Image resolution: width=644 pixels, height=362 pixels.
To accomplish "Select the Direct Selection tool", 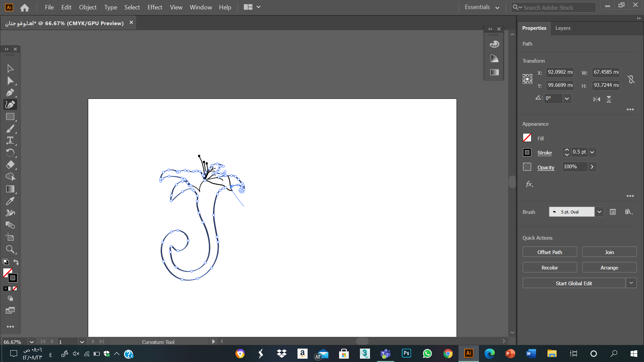I will [10, 80].
